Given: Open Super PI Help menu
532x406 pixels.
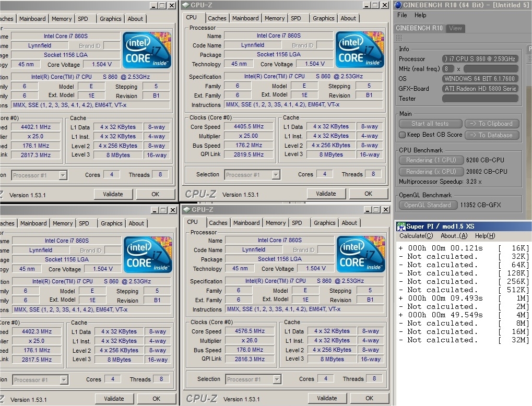Looking at the screenshot, I should [485, 236].
